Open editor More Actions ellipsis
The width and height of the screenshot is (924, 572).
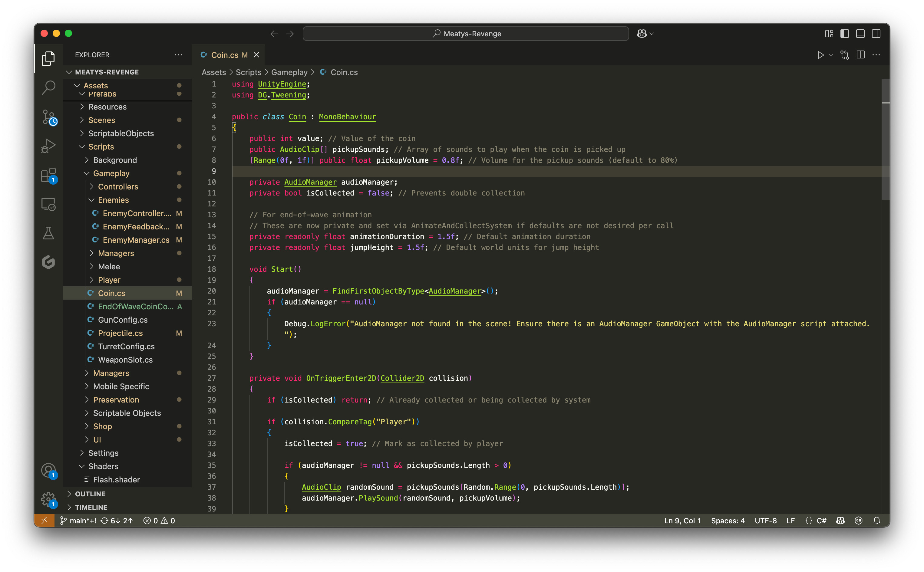(x=876, y=55)
